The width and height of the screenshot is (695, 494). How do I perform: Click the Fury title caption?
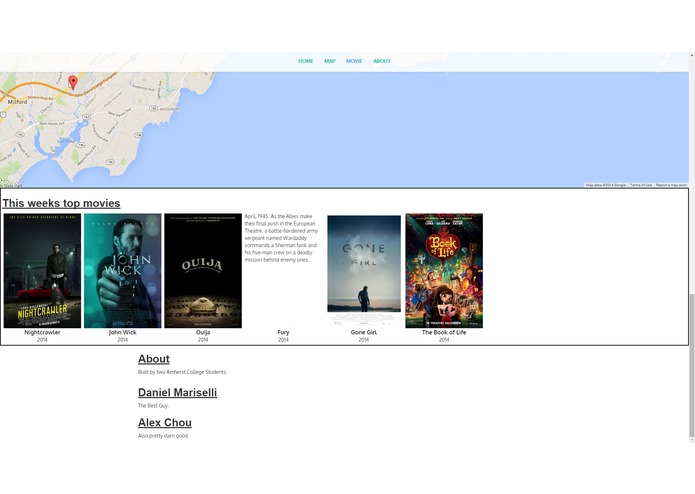point(283,332)
